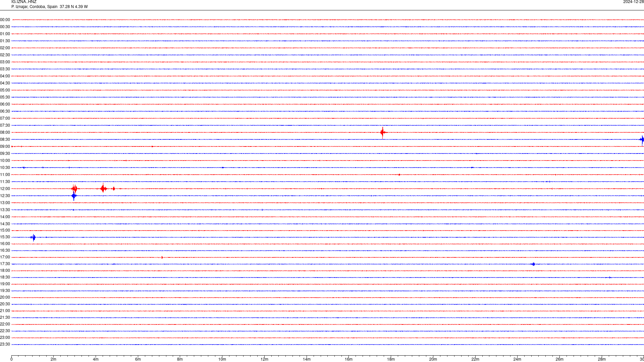Click the small red spike on the 17:00 trace
The height and width of the screenshot is (362, 644).
coord(162,257)
